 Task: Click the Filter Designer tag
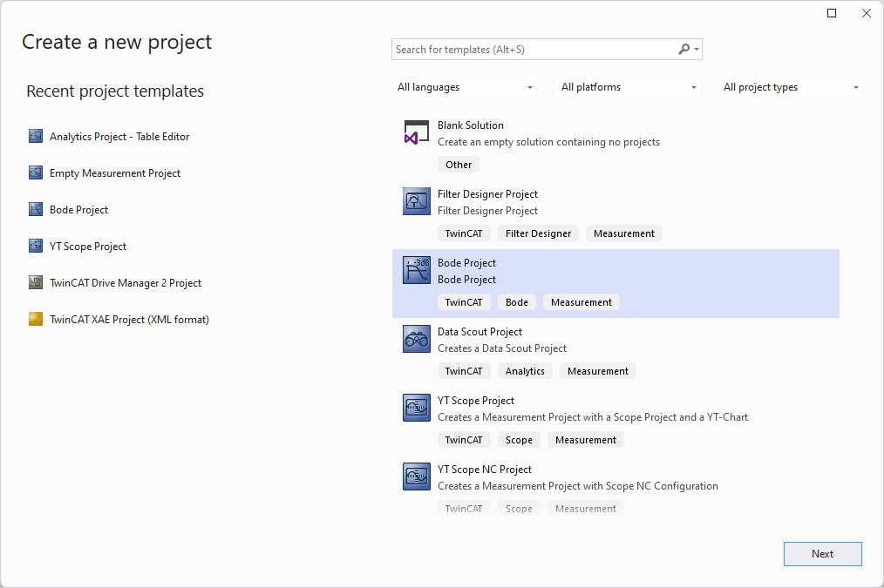point(539,233)
